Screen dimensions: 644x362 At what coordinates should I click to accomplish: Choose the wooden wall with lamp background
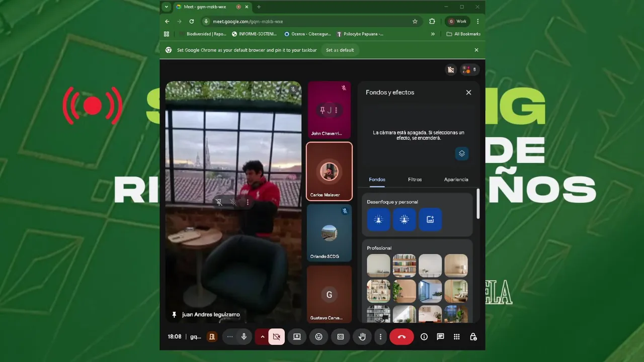tap(456, 265)
